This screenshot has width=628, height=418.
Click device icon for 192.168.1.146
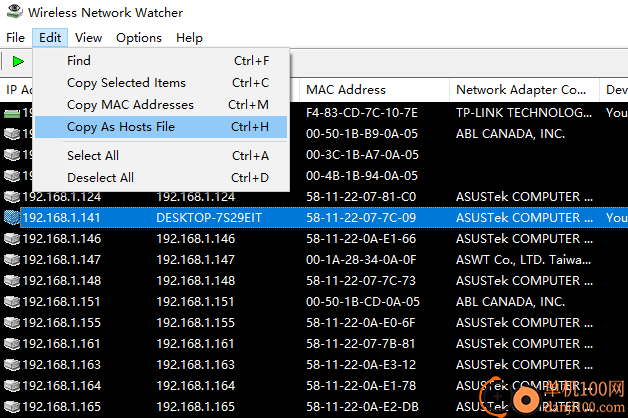coord(12,239)
